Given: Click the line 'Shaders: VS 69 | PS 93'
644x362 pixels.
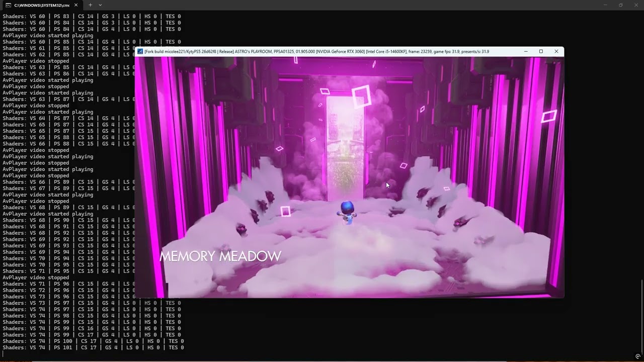Looking at the screenshot, I should pos(68,245).
